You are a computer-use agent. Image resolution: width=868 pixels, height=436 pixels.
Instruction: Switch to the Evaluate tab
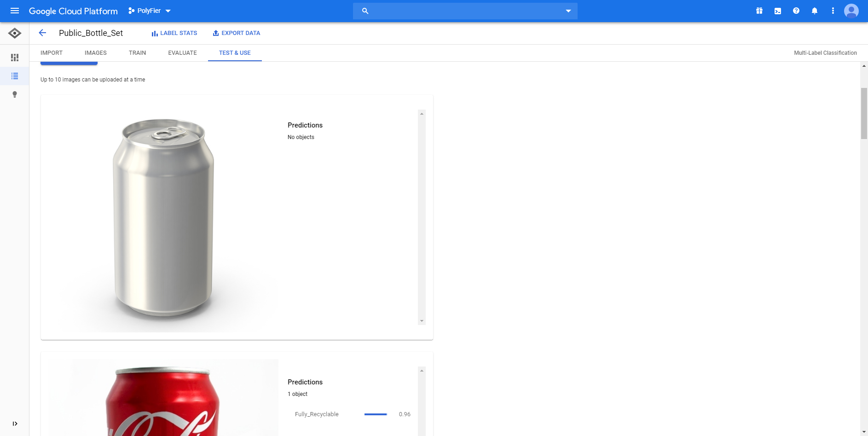point(182,53)
